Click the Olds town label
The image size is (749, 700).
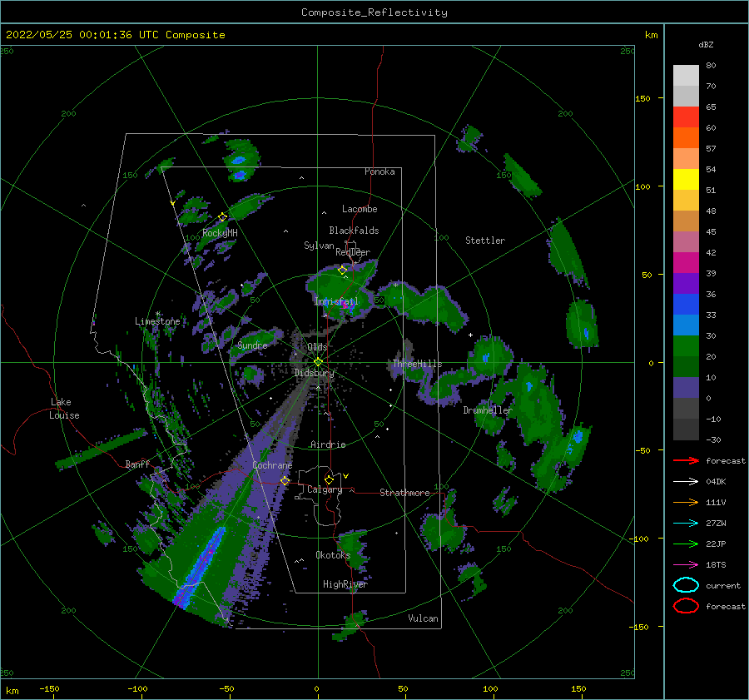[x=317, y=347]
